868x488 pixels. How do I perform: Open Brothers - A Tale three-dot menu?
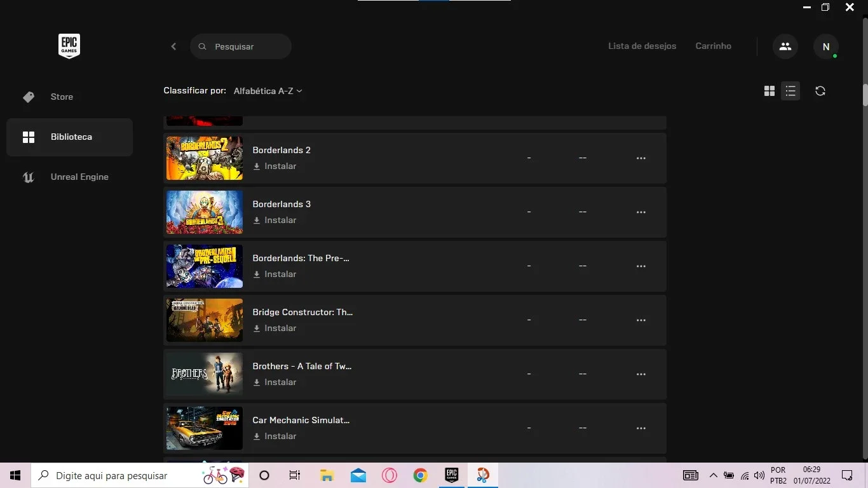click(x=641, y=374)
